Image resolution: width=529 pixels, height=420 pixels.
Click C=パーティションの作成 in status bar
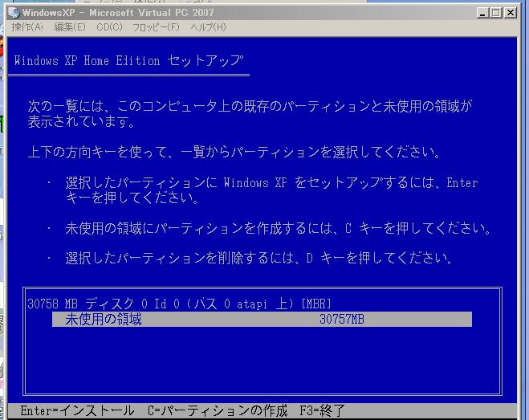(x=218, y=410)
